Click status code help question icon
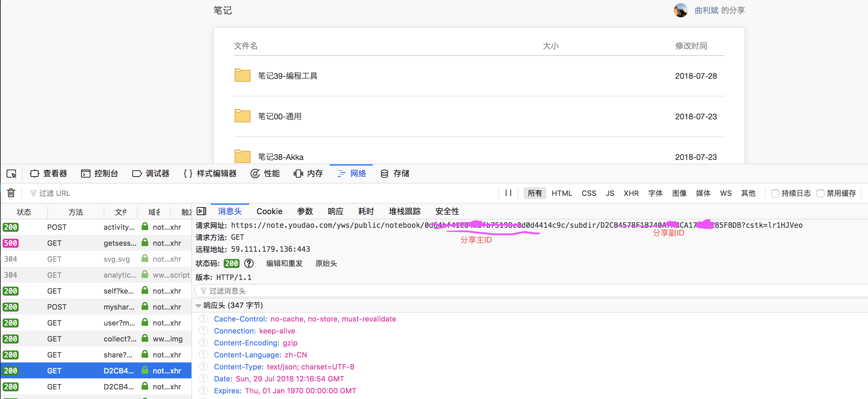Image resolution: width=868 pixels, height=399 pixels. click(249, 263)
